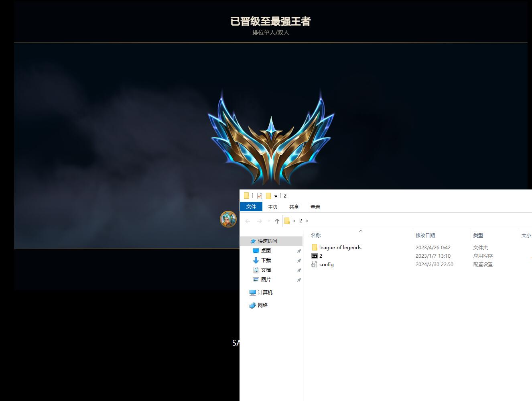The image size is (532, 401).
Task: Expand the chevron before "2" in address bar
Action: click(294, 221)
